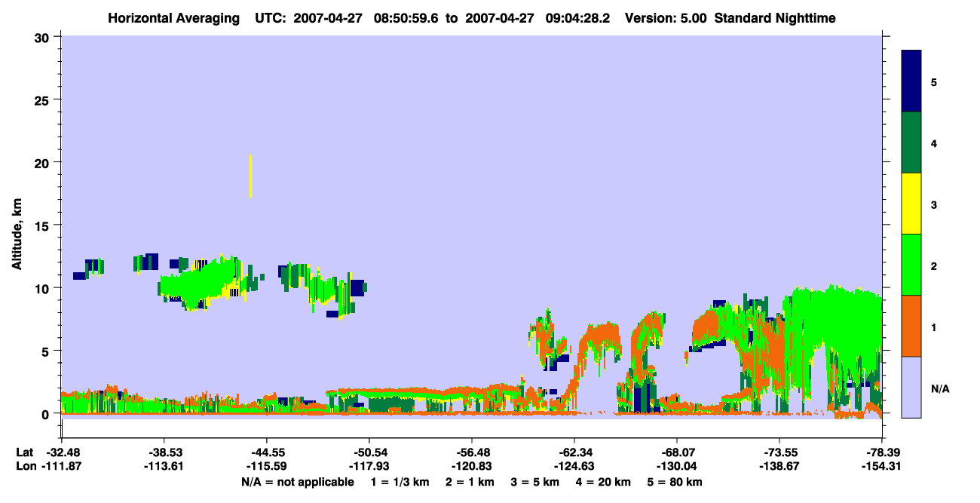Screen dimensions: 980x503
Task: Click the longitude value -120.83
Action: pos(471,466)
